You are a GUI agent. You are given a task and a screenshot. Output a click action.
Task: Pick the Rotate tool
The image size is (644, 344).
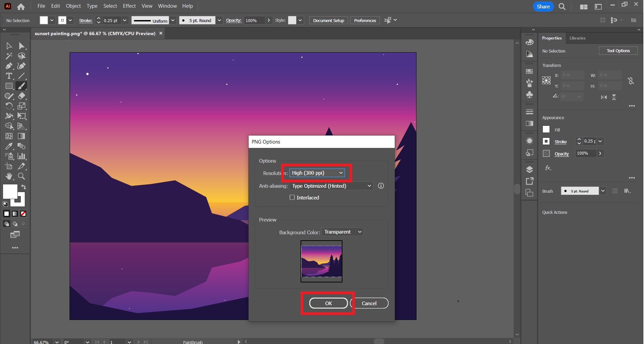pos(9,106)
